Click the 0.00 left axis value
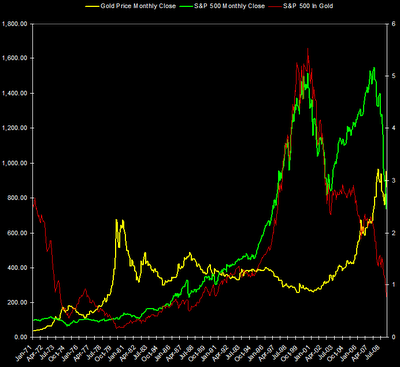 coord(20,337)
